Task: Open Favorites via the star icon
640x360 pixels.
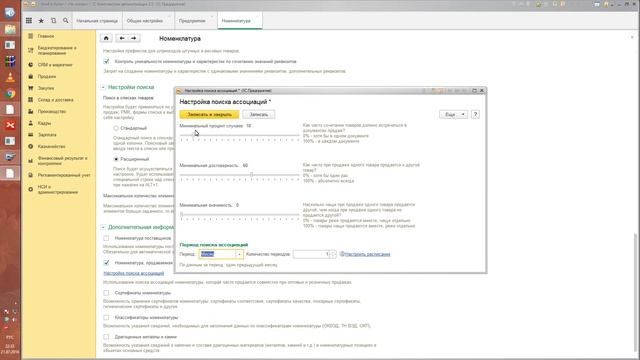Action: click(41, 20)
